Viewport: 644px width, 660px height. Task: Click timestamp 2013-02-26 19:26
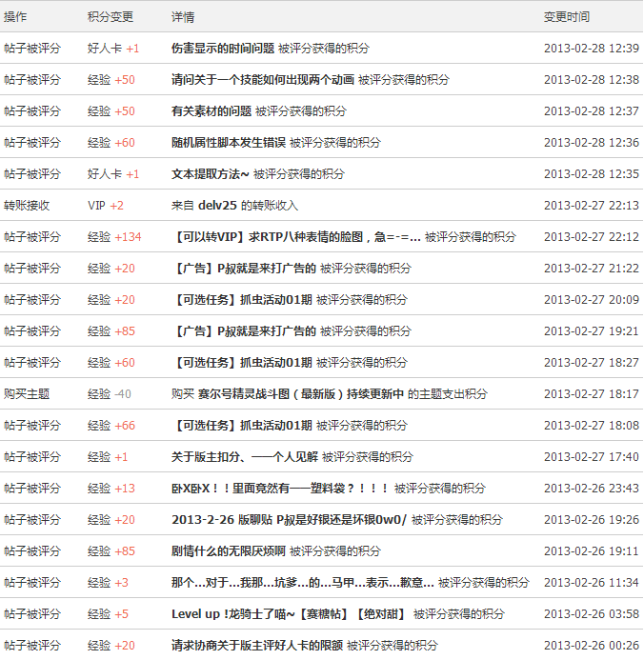(x=592, y=519)
